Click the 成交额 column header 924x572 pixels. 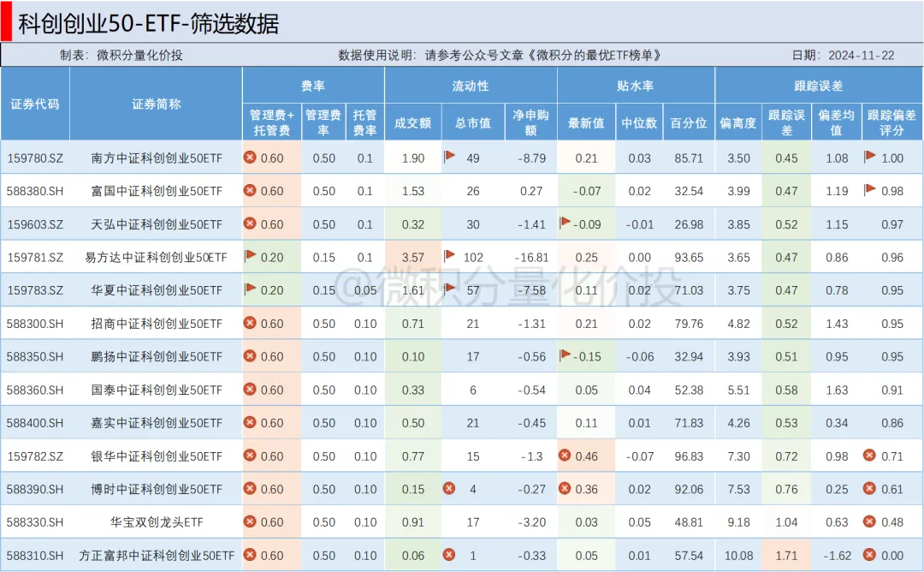point(412,122)
